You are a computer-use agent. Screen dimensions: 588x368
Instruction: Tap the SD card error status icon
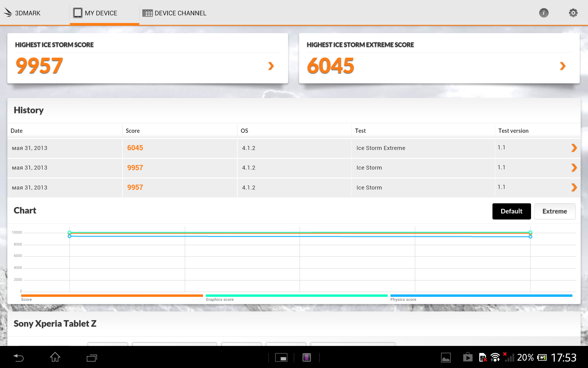point(483,358)
